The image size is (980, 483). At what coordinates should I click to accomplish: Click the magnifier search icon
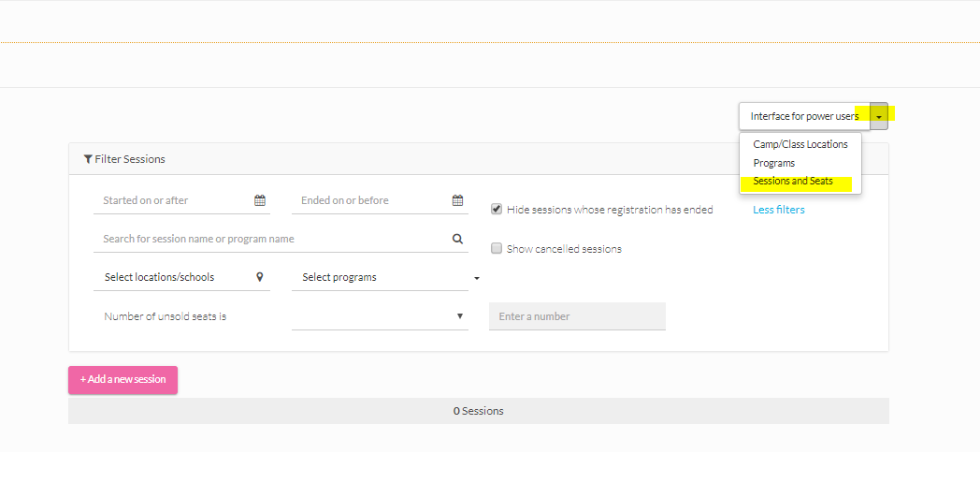click(x=457, y=239)
